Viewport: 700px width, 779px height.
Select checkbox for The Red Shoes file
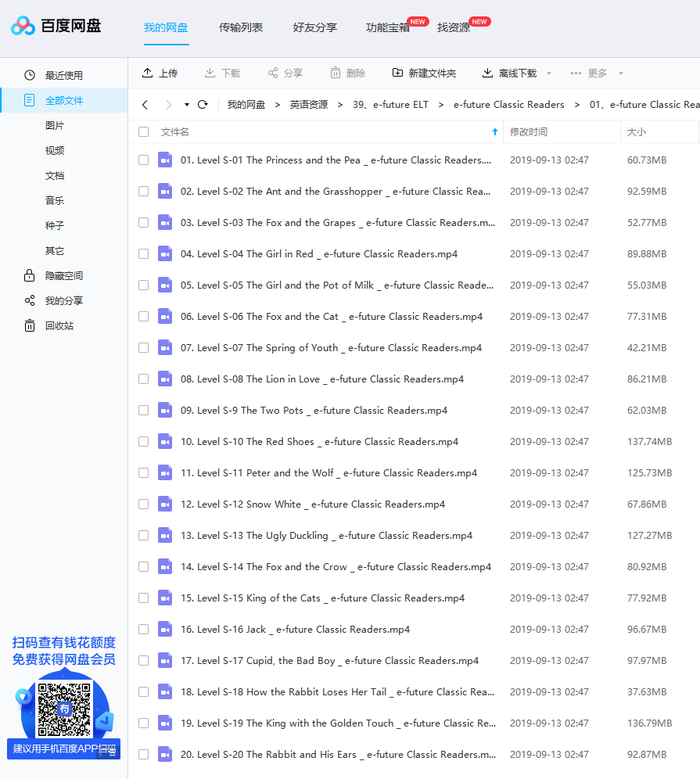(x=143, y=442)
